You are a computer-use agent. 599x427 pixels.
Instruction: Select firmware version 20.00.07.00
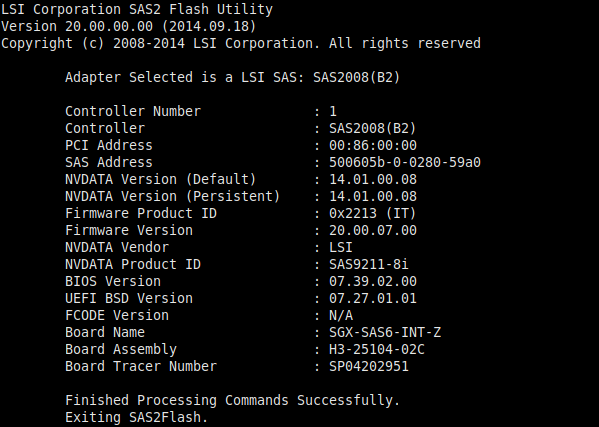tap(373, 230)
